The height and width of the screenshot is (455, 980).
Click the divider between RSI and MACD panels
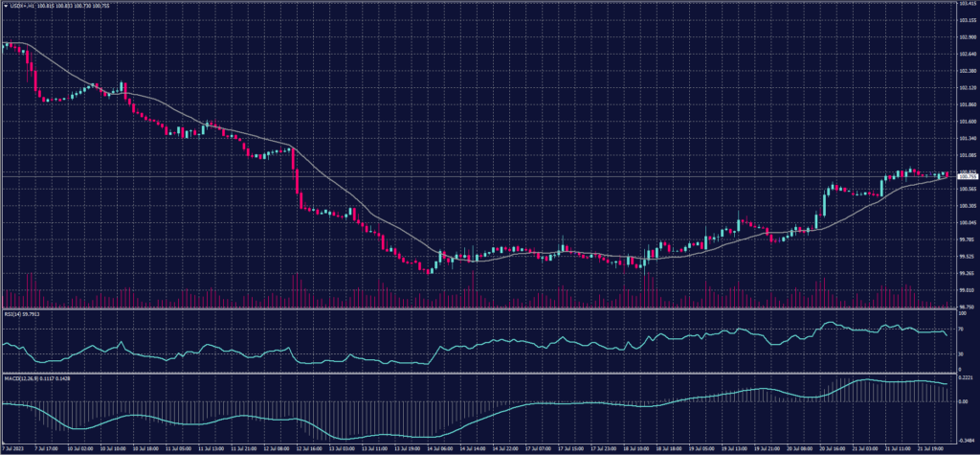pos(479,373)
